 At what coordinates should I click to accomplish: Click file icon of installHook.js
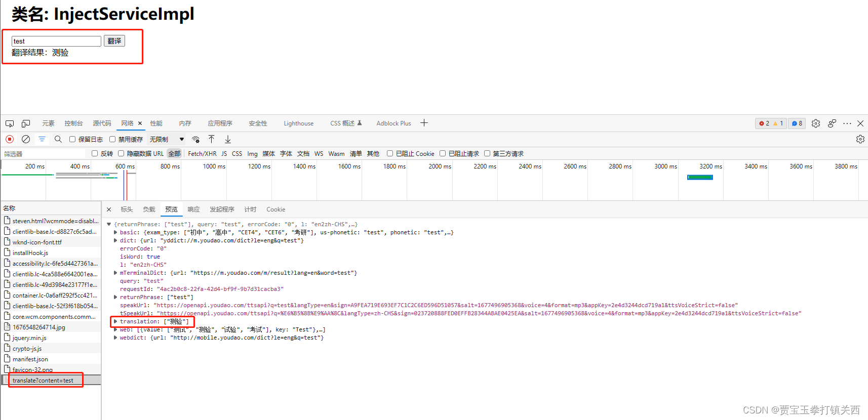click(7, 252)
